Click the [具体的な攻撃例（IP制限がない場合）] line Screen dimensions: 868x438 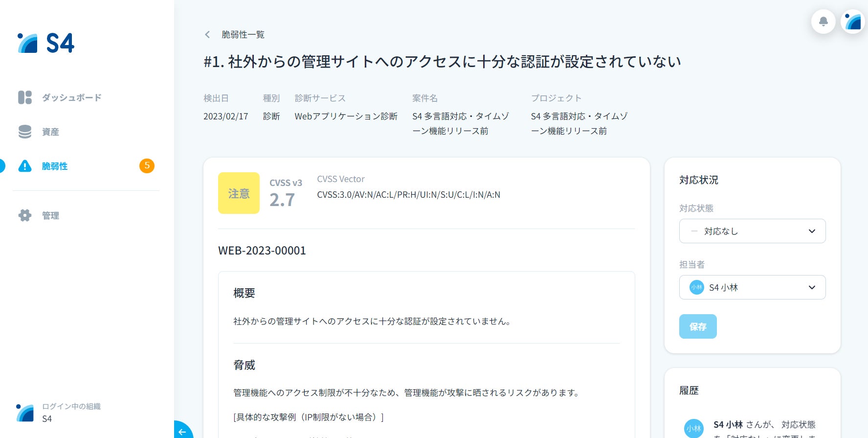(x=309, y=417)
